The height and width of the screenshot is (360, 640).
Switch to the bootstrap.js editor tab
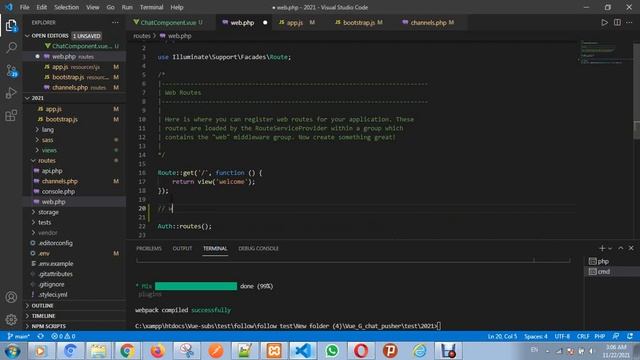358,22
